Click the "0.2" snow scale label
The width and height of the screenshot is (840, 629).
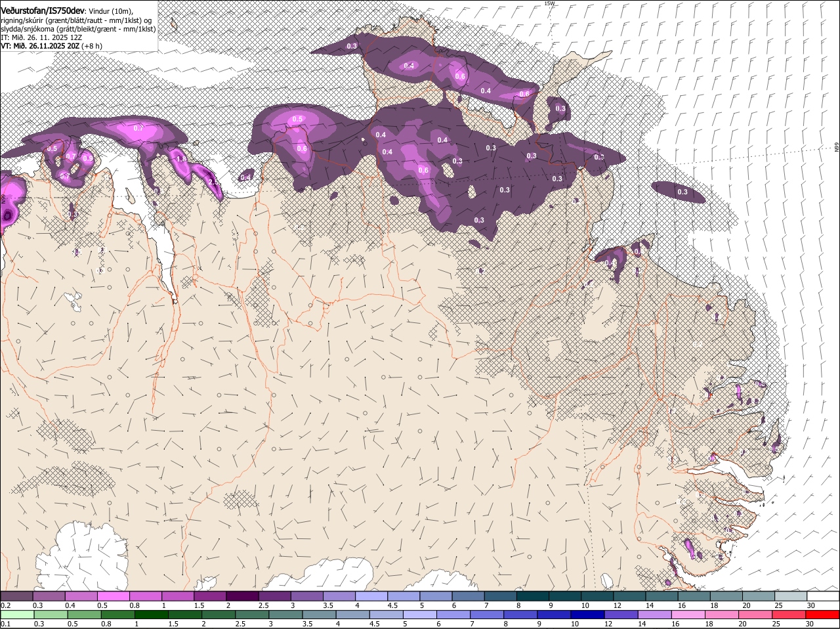(x=5, y=605)
